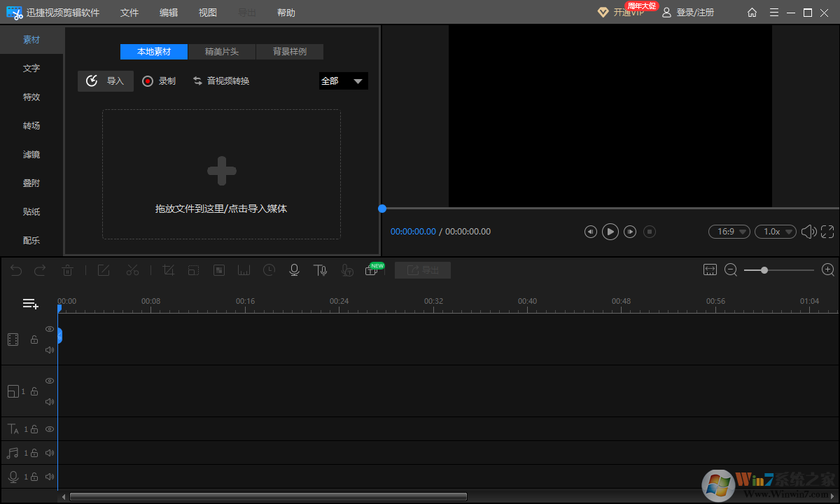This screenshot has height=504, width=840.
Task: Enter fullscreen preview mode
Action: coord(827,231)
